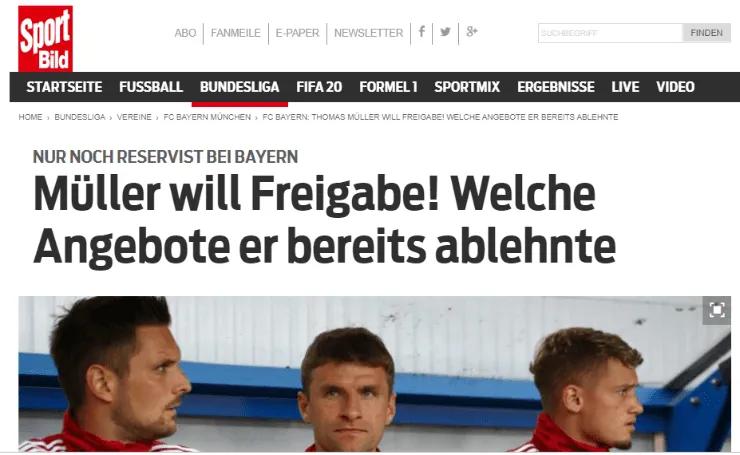Open the ABO subscription link
This screenshot has width=740, height=455.
pos(185,33)
